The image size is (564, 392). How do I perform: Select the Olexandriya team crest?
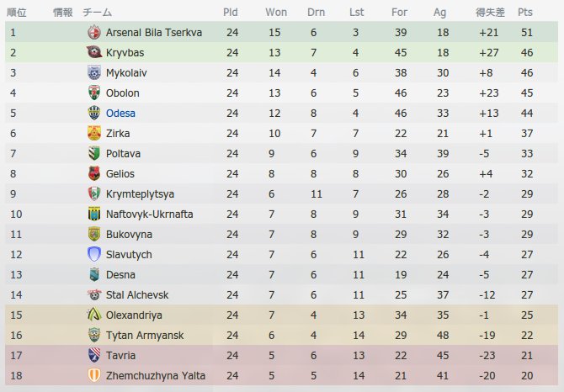[x=94, y=315]
